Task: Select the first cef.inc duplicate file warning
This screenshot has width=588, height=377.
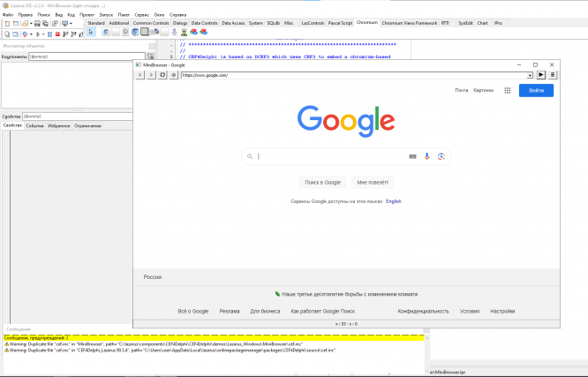Action: (x=154, y=344)
